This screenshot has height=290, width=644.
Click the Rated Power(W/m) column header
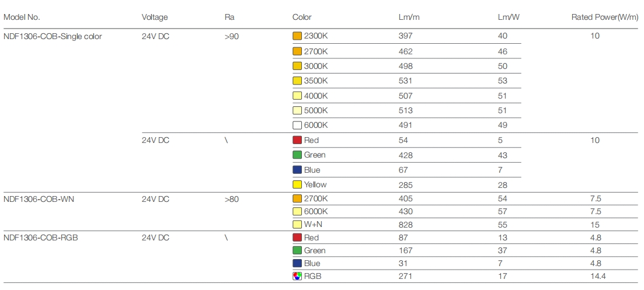point(604,18)
